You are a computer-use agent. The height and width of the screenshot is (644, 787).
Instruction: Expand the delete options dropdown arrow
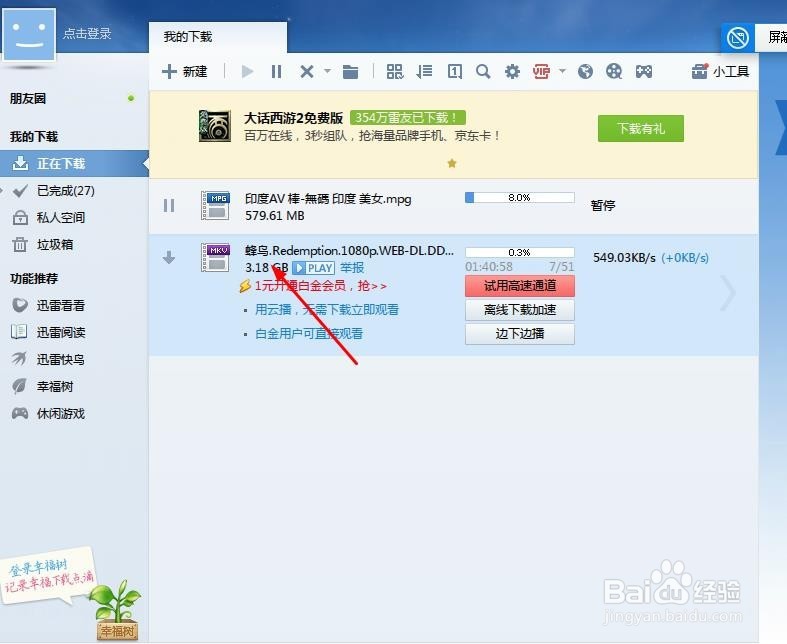327,71
